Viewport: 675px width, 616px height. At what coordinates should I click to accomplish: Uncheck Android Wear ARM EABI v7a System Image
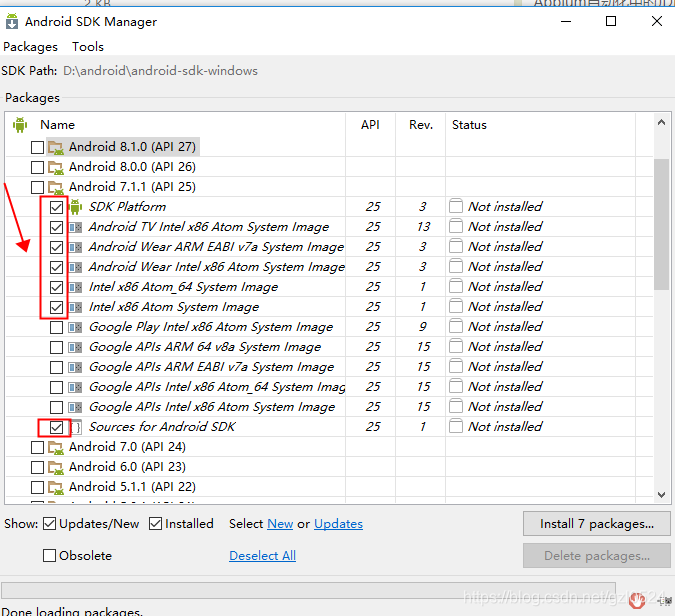click(56, 248)
